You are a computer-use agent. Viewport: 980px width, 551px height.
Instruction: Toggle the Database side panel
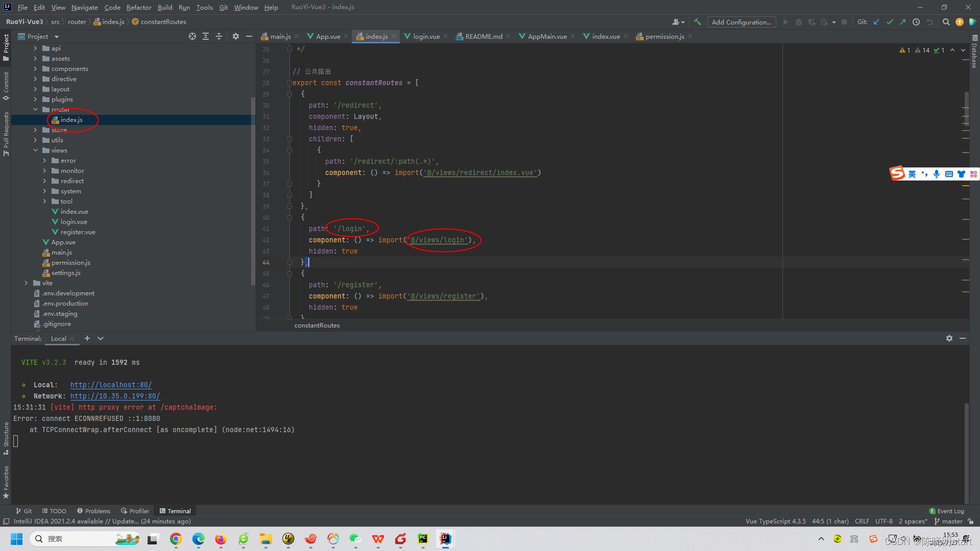pos(974,52)
